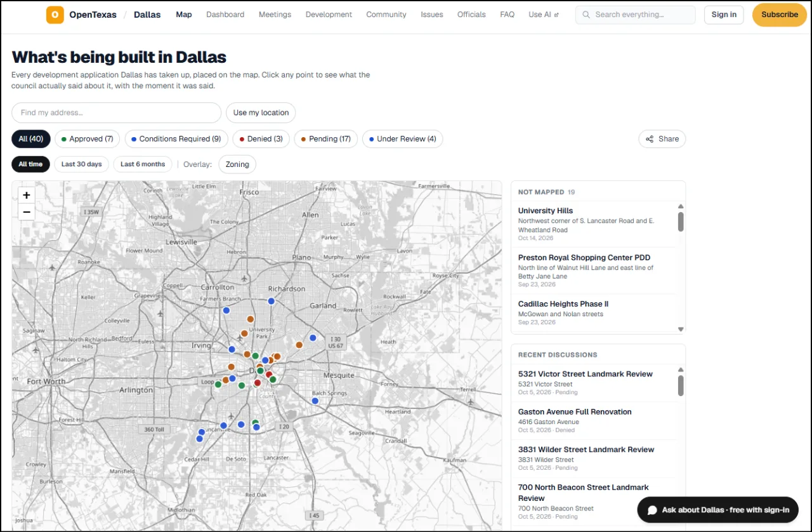812x532 pixels.
Task: Limit results to Last 6 months
Action: 143,164
